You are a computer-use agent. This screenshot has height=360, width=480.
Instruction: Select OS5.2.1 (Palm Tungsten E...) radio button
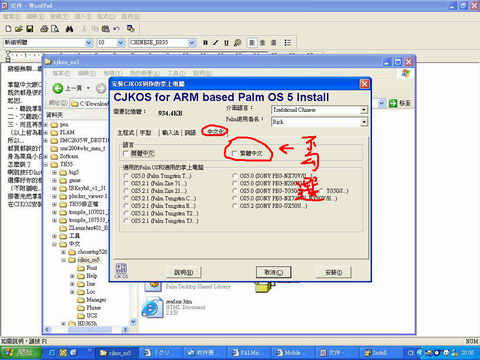(x=126, y=206)
